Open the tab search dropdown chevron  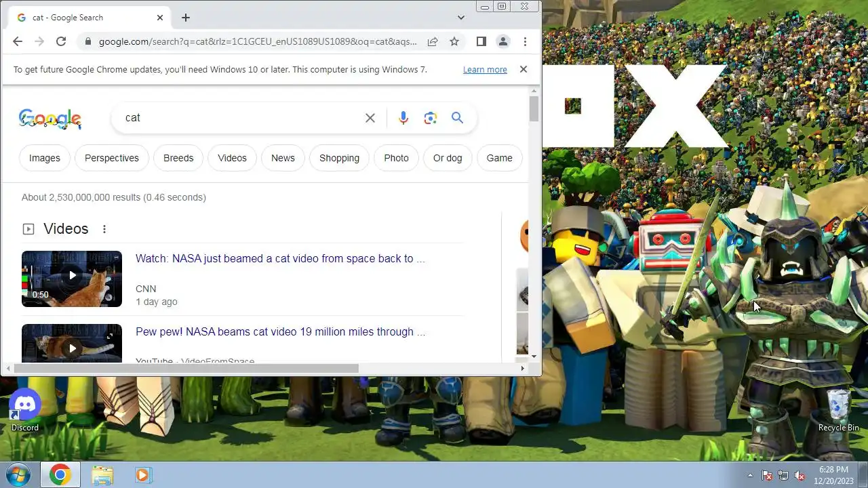click(461, 18)
